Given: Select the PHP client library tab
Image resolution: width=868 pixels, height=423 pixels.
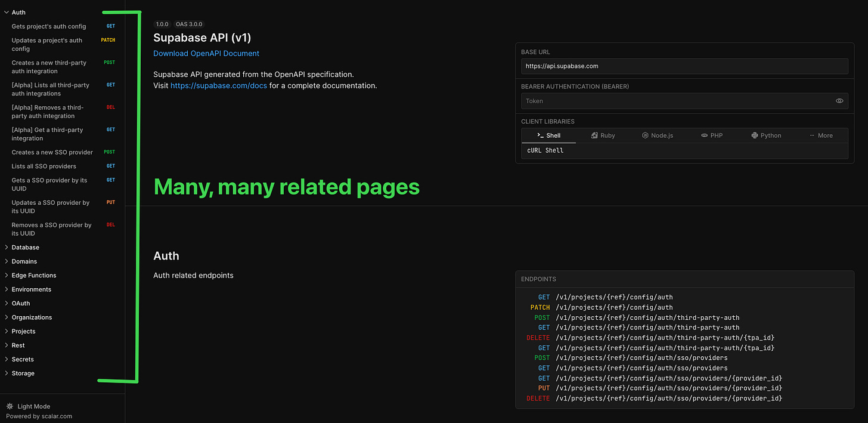Looking at the screenshot, I should tap(711, 135).
